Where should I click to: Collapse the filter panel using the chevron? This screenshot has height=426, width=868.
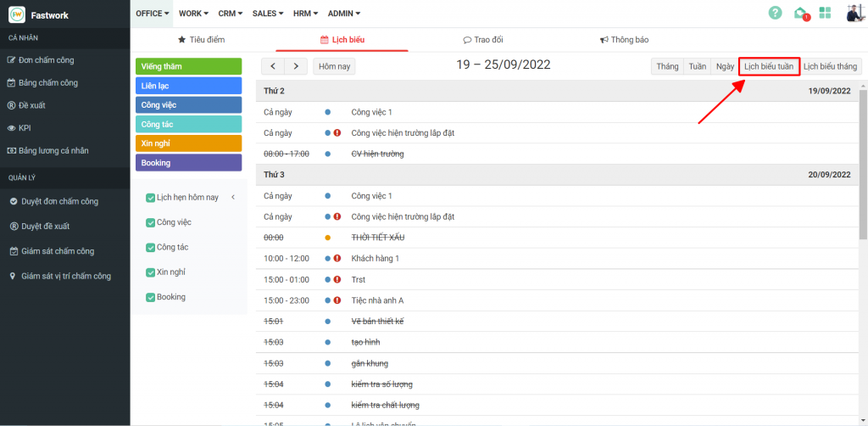coord(233,197)
